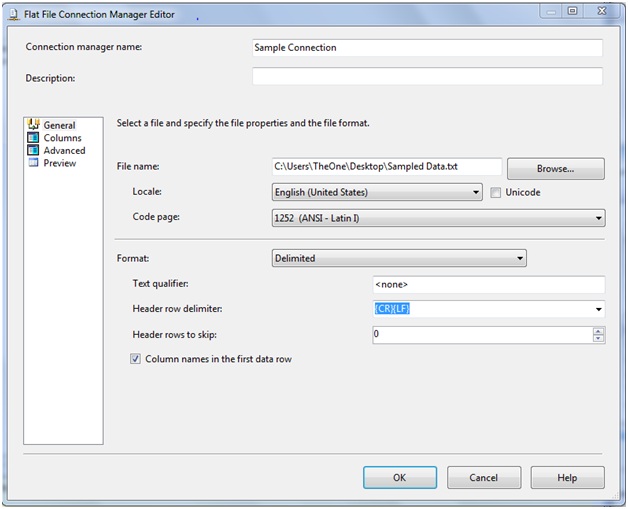Click the Columns page icon
Image resolution: width=628 pixels, height=509 pixels.
pos(33,138)
